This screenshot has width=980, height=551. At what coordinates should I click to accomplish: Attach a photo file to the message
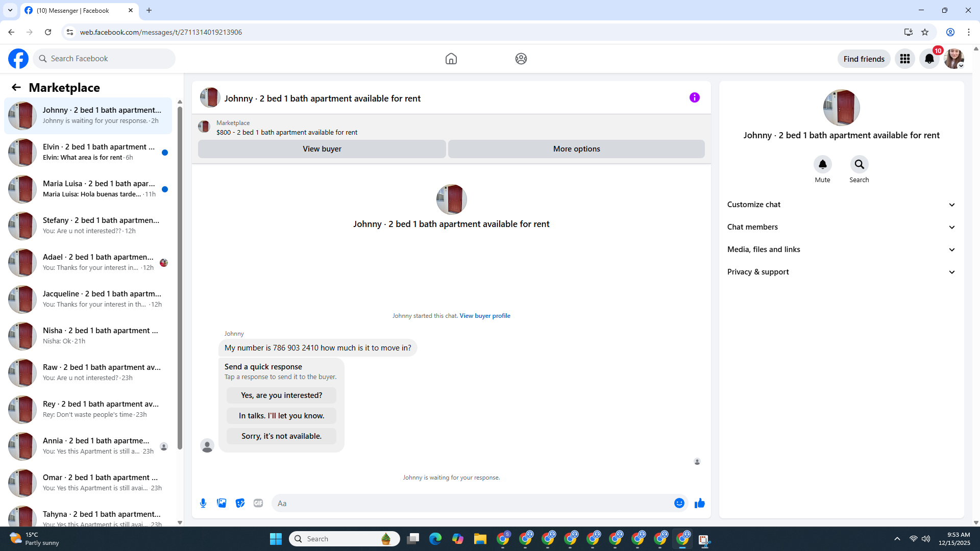[x=222, y=503]
